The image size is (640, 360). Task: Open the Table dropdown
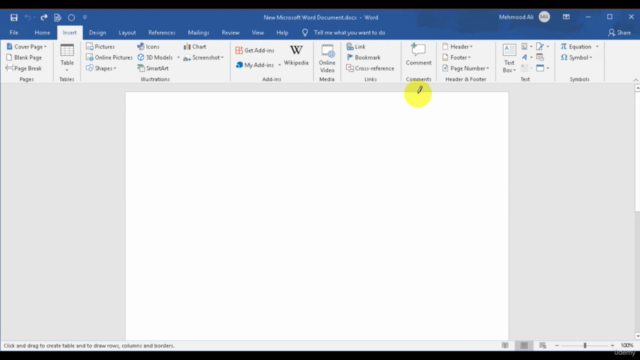point(67,58)
